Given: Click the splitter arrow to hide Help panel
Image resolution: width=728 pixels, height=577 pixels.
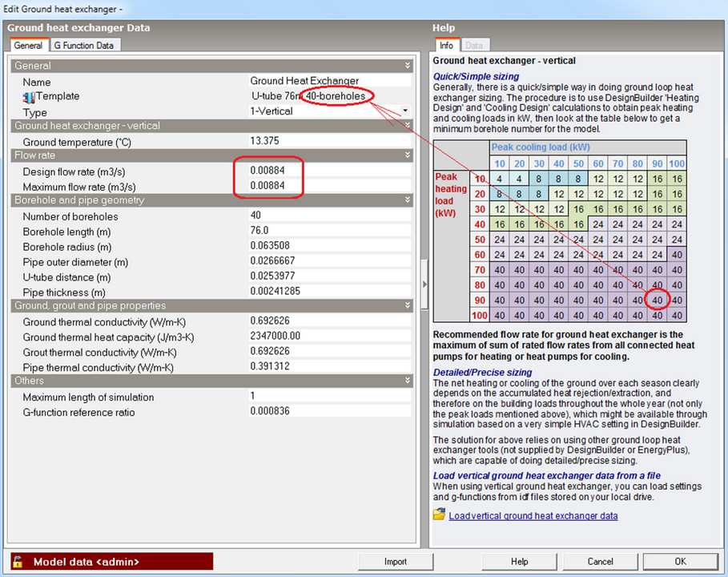Looking at the screenshot, I should coord(424,284).
